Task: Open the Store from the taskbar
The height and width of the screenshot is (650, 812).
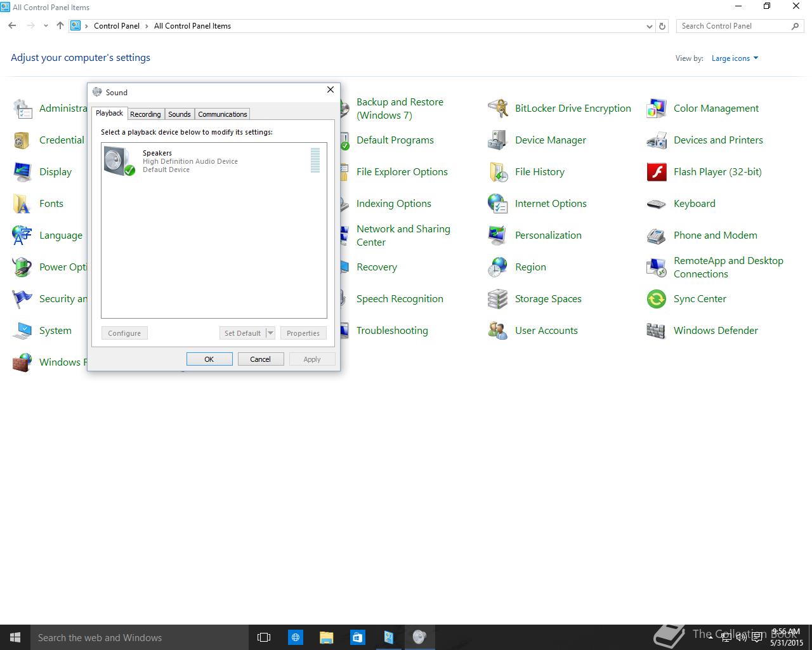Action: [x=357, y=637]
